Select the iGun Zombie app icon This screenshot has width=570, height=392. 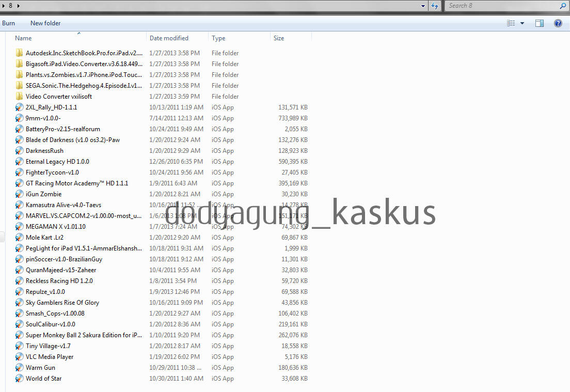coord(19,194)
